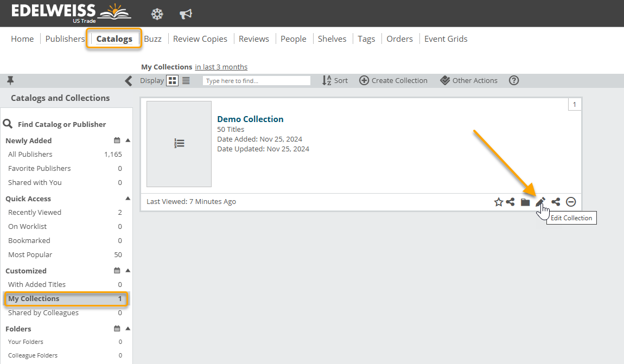Click the snowflake icon in the header

coord(157,14)
